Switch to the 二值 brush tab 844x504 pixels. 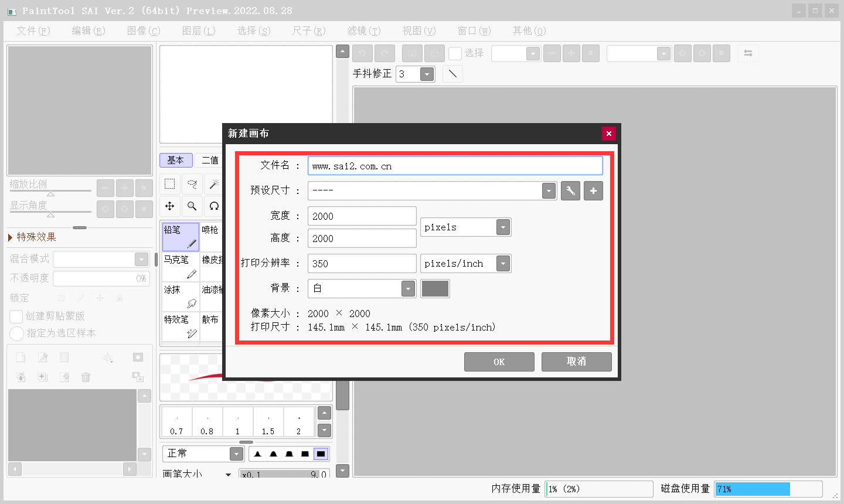pos(210,160)
